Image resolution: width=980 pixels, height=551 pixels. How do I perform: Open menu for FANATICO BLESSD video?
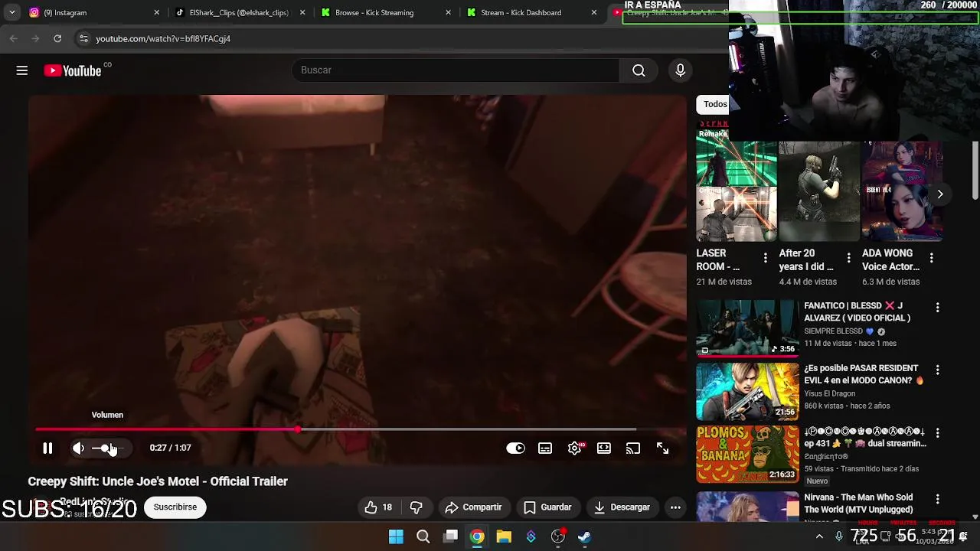[937, 308]
